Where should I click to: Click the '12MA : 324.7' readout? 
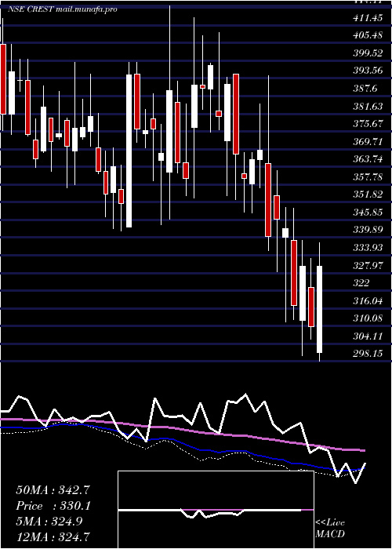(x=53, y=536)
